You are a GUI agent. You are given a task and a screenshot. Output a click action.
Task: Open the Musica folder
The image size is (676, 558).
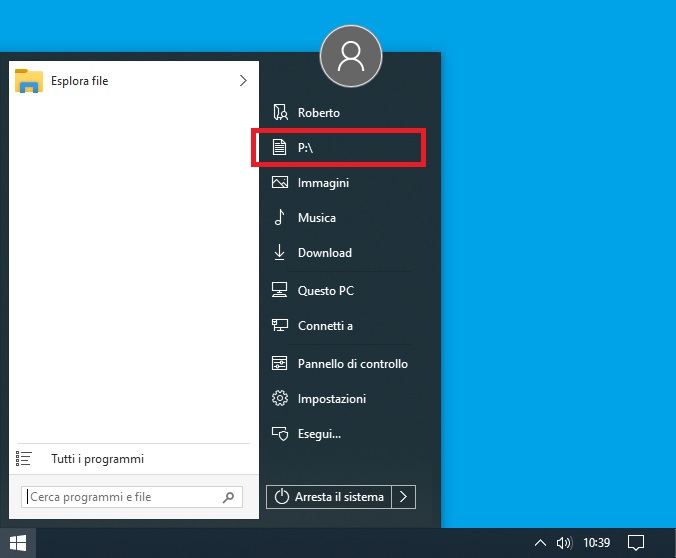click(x=316, y=218)
